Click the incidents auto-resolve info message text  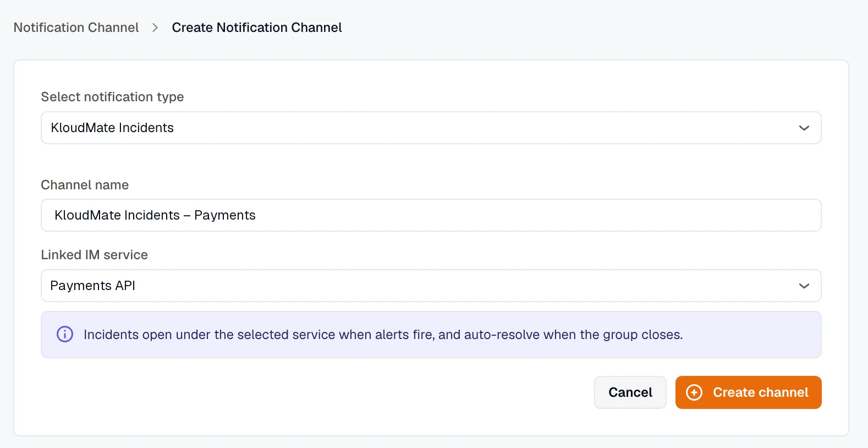click(383, 335)
